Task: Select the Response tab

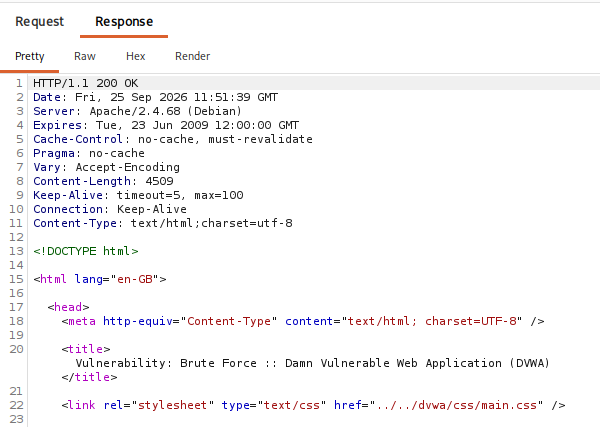Action: coord(124,22)
